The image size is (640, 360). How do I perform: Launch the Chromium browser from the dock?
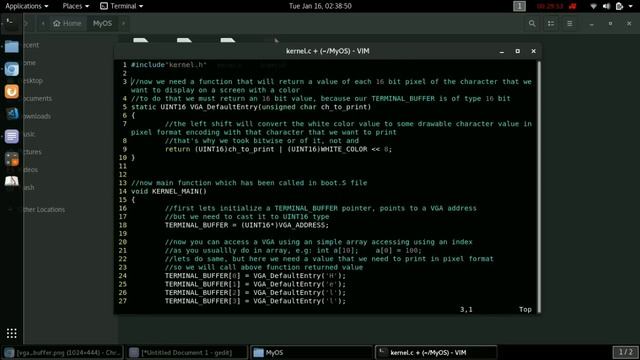point(11,69)
